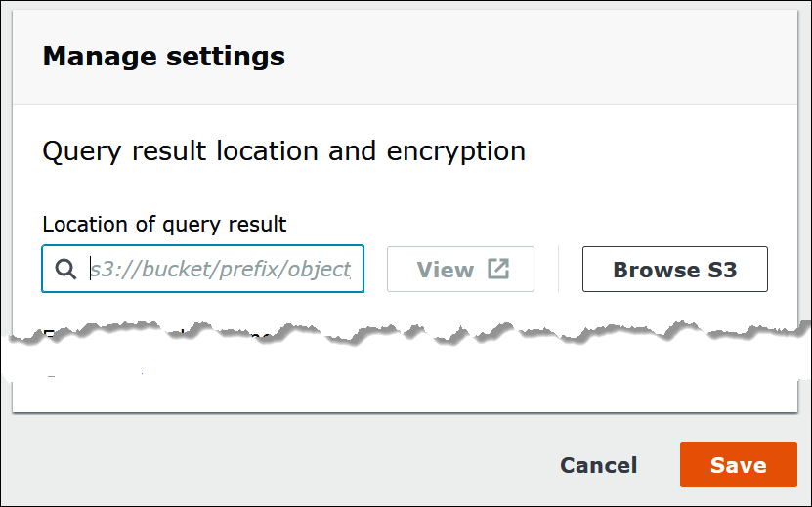Open the Browse S3 button

(x=674, y=270)
